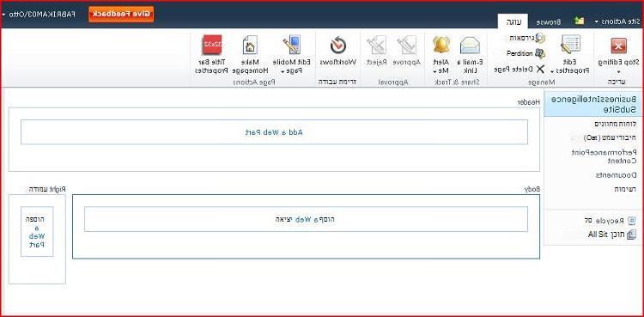This screenshot has height=317, width=644.
Task: Open the Stop Editing dropdown arrow
Action: pyautogui.click(x=617, y=71)
